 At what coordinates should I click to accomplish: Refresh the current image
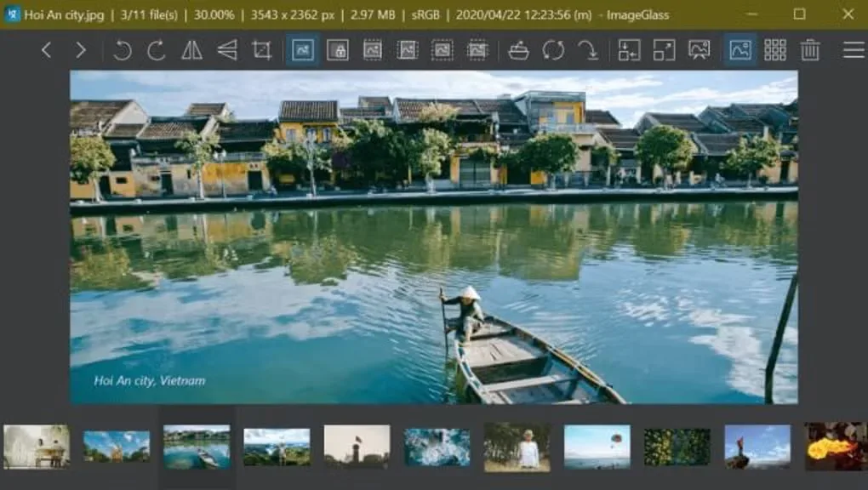click(x=554, y=50)
